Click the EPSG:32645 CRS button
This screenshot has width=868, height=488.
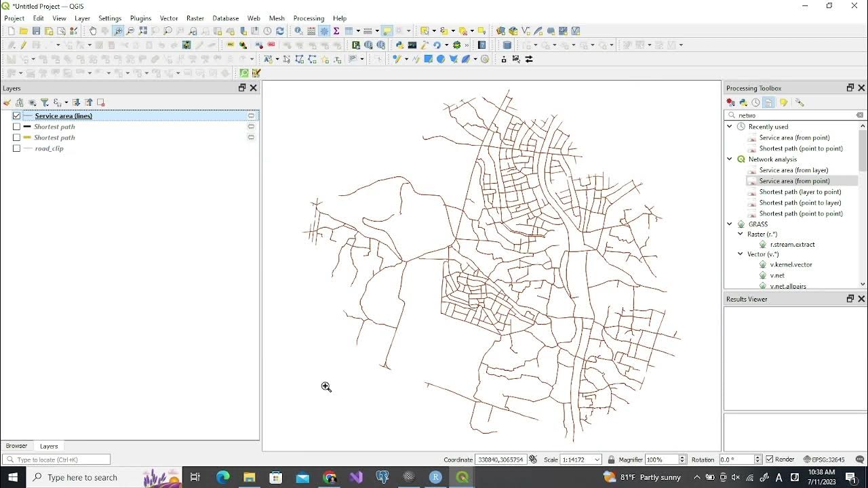(x=823, y=460)
